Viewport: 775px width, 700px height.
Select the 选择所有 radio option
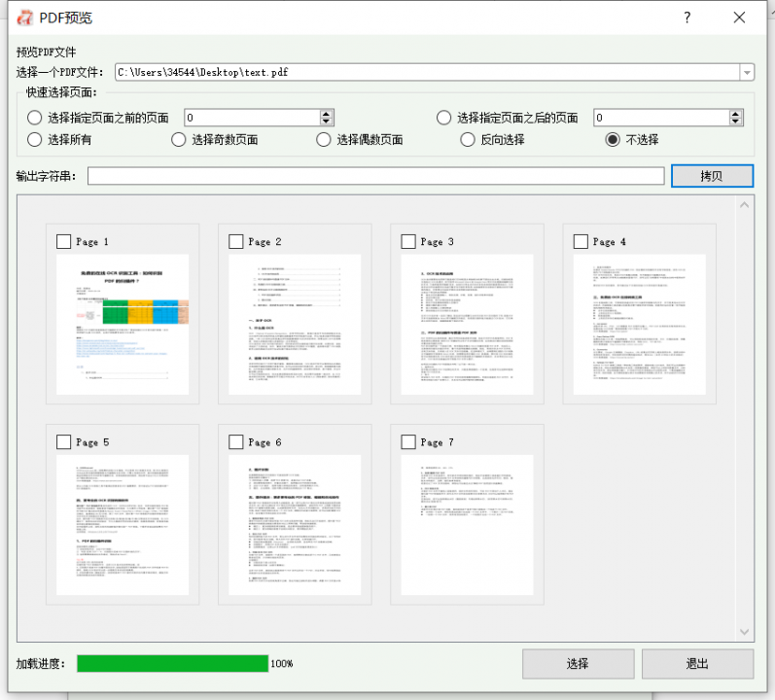pyautogui.click(x=36, y=139)
